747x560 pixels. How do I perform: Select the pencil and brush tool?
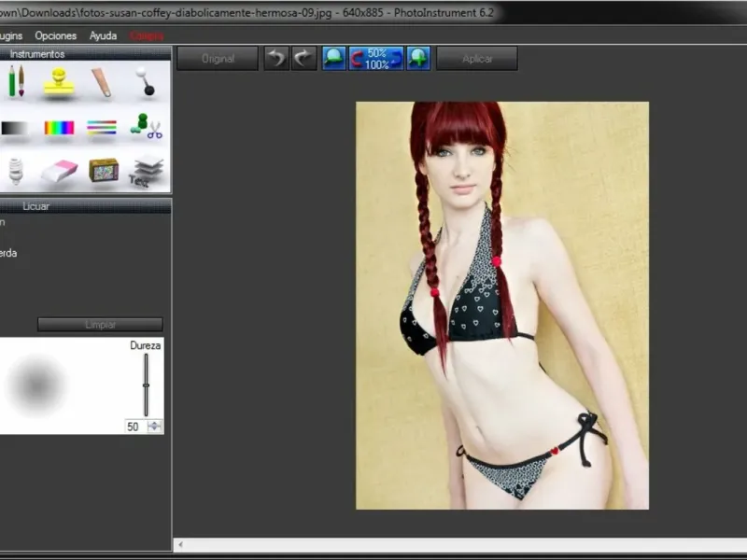pyautogui.click(x=16, y=81)
